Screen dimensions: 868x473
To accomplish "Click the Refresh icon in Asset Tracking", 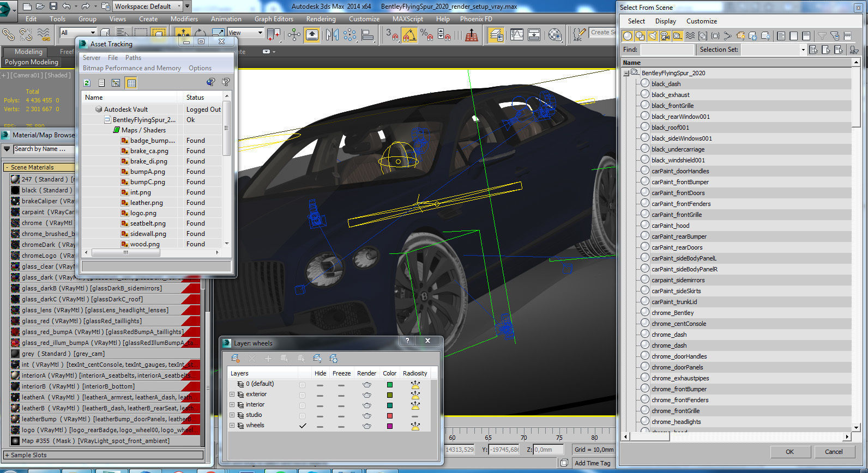I will (x=87, y=83).
